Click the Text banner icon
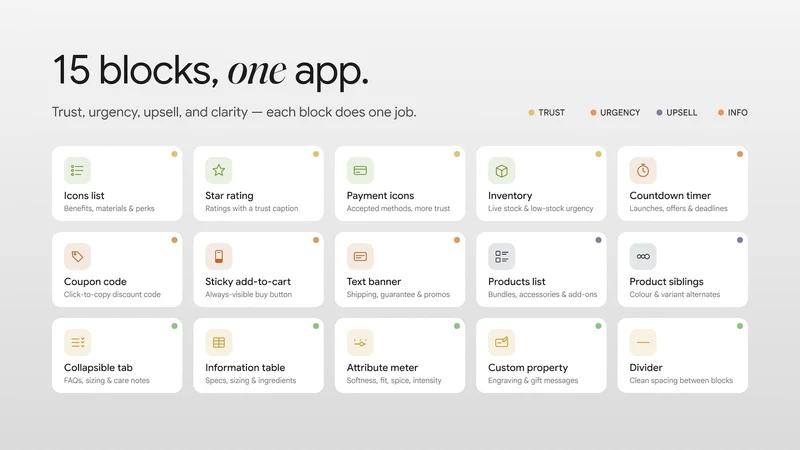 click(360, 256)
